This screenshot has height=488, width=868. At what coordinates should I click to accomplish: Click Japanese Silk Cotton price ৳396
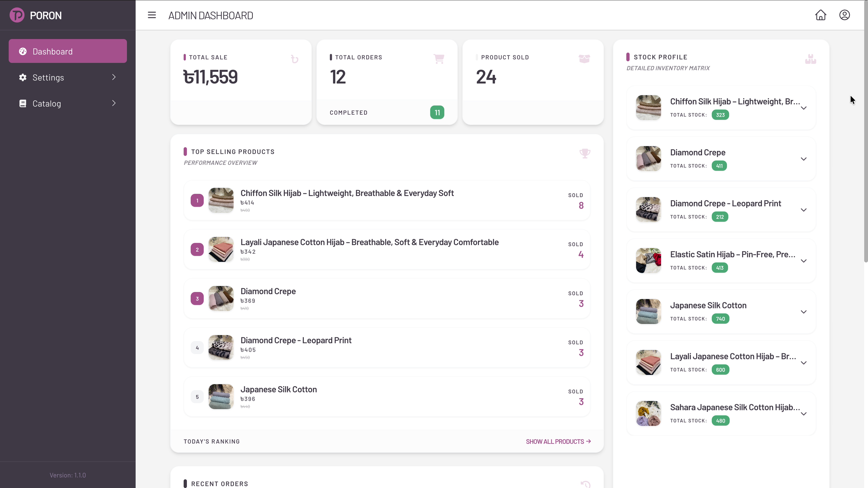coord(248,399)
